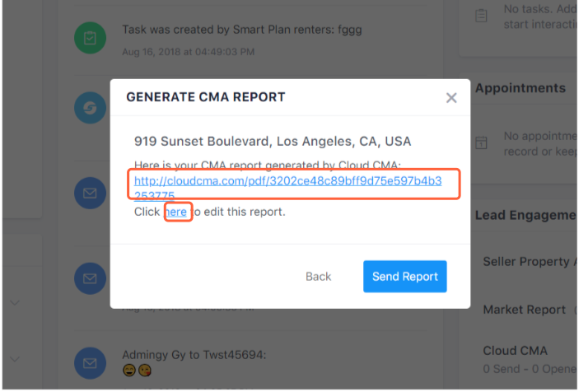Click the info icon next to Market Report
The height and width of the screenshot is (392, 588).
(575, 310)
